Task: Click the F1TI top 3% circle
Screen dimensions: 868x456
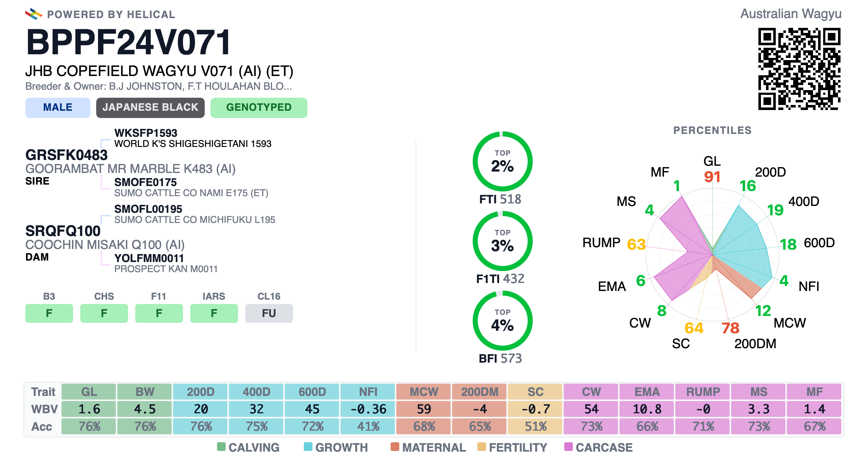Action: pos(502,241)
